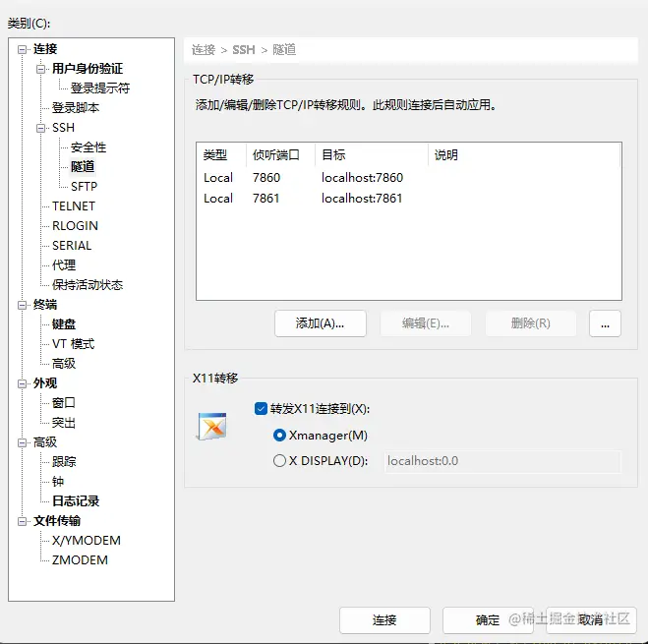This screenshot has width=648, height=644.
Task: Click the localhost:0.0 display input field
Action: 502,461
